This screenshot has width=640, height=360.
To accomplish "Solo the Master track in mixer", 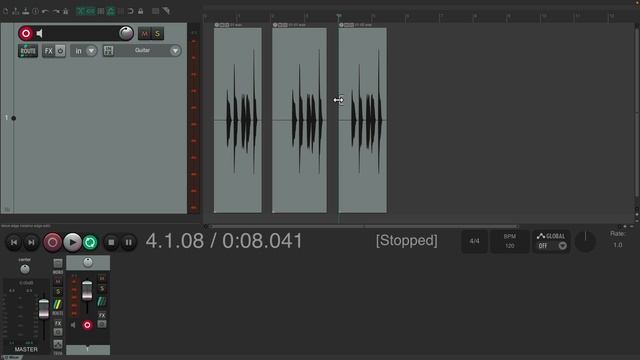I will click(x=58, y=291).
